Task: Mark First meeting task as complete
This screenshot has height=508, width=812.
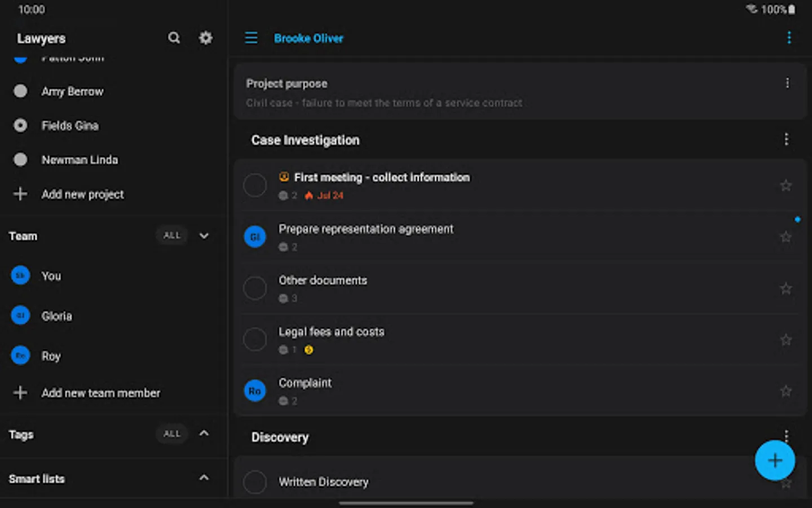Action: point(255,185)
